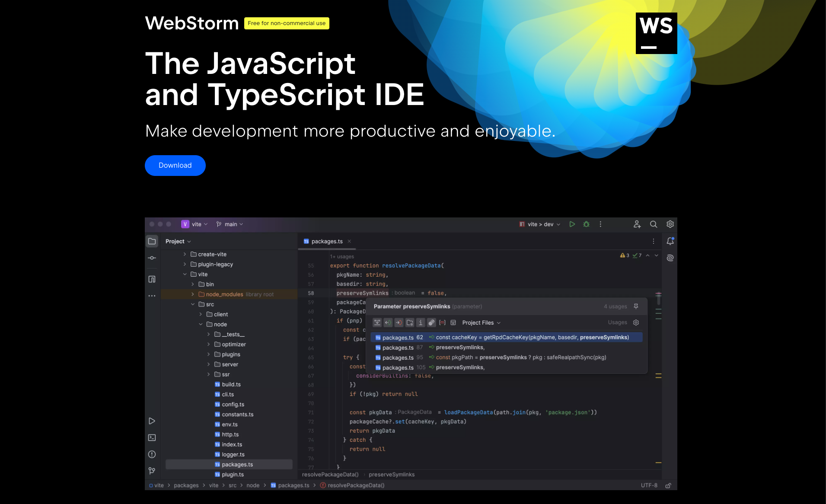Open IDE settings gear in the title bar
This screenshot has height=504, width=826.
pos(670,224)
